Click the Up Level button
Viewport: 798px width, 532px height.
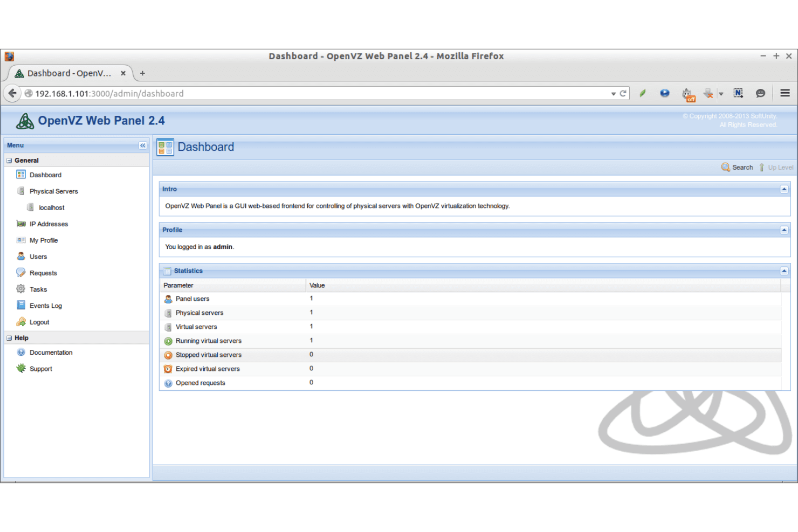(x=776, y=168)
